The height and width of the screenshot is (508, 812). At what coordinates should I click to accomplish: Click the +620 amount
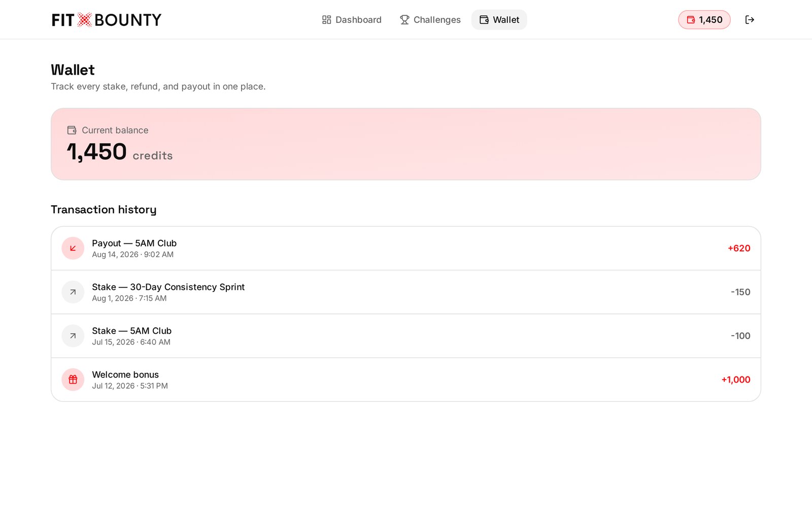click(739, 248)
